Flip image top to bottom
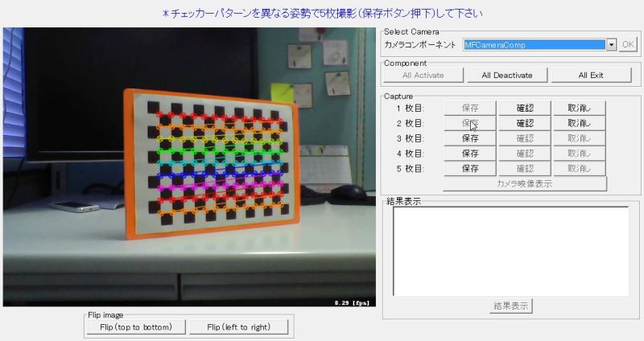This screenshot has height=341, width=644. click(x=136, y=327)
